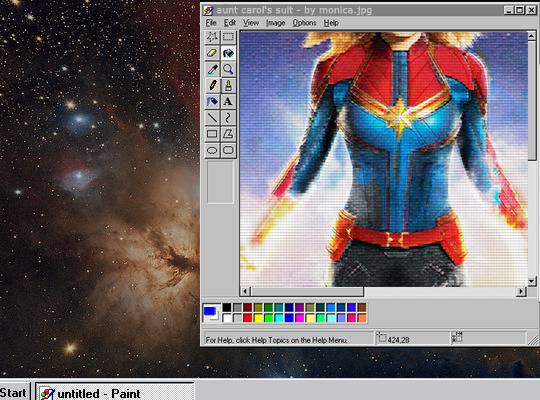Choose the Fill With Color bucket tool
Viewport: 540px width, 400px height.
(x=228, y=53)
